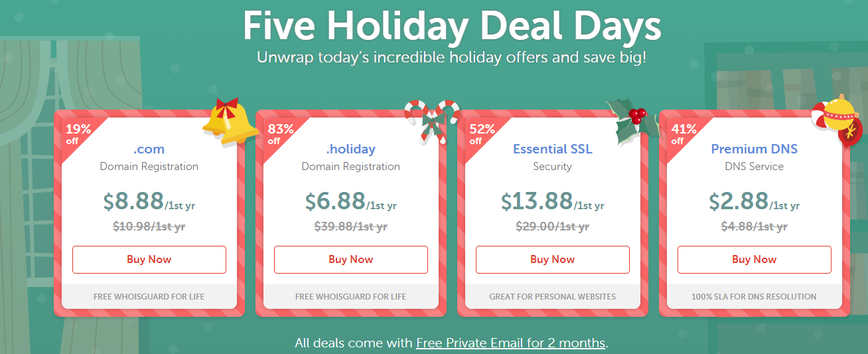This screenshot has width=868, height=354.
Task: Click the 100% SLA for DNS resolution footer
Action: click(x=755, y=297)
